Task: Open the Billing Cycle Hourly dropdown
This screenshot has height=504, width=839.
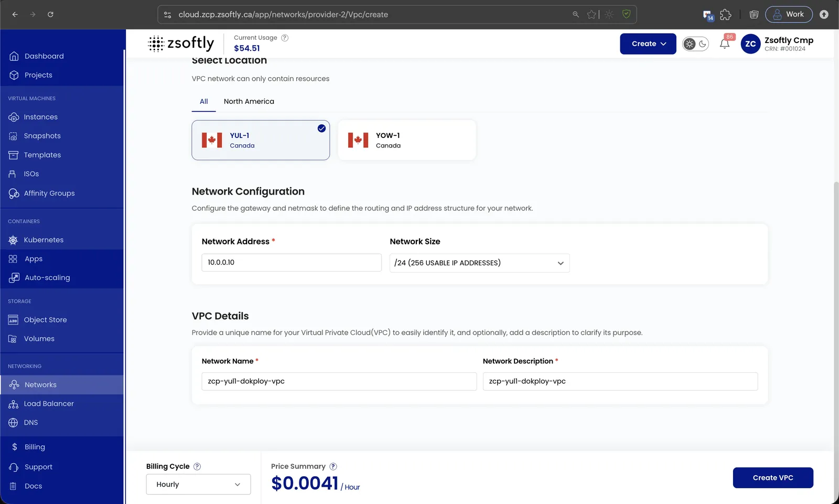Action: point(198,485)
